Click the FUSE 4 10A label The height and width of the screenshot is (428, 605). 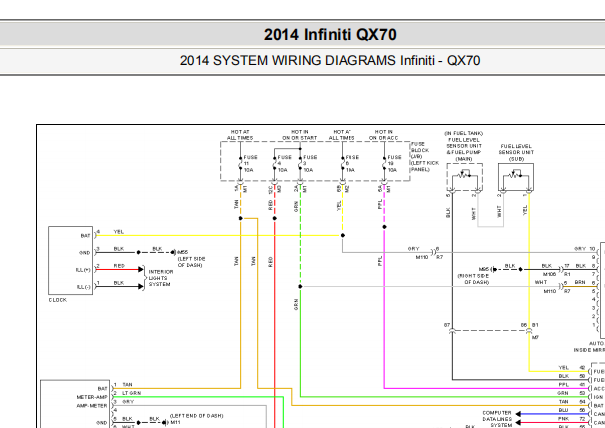pos(284,163)
